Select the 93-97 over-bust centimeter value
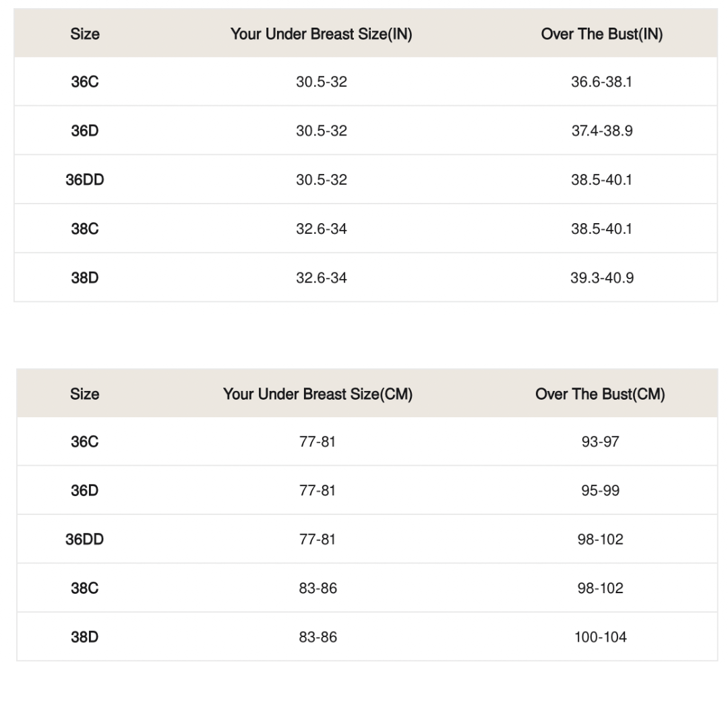728x728 pixels. click(600, 442)
